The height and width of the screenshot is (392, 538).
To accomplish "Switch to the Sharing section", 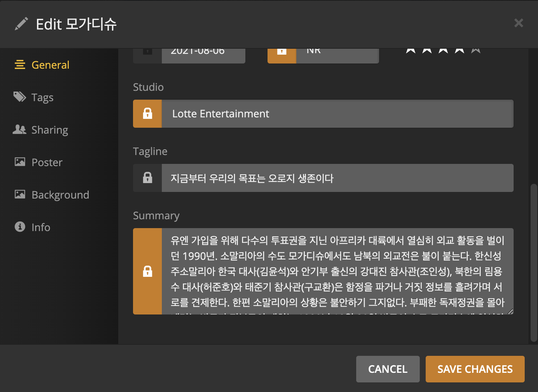I will pos(50,130).
